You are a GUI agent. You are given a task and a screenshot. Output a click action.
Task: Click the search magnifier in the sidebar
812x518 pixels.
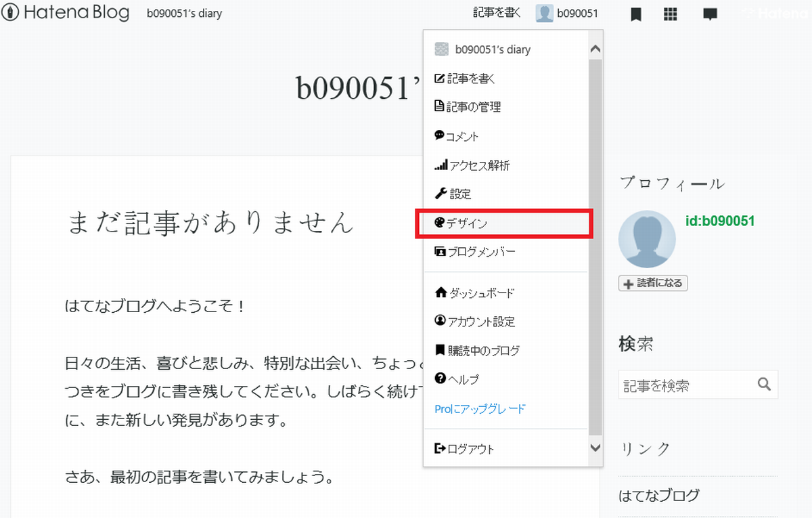pyautogui.click(x=764, y=385)
